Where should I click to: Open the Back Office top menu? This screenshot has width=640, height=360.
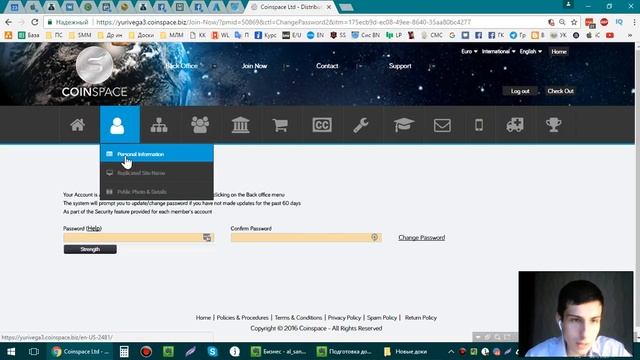pos(182,66)
